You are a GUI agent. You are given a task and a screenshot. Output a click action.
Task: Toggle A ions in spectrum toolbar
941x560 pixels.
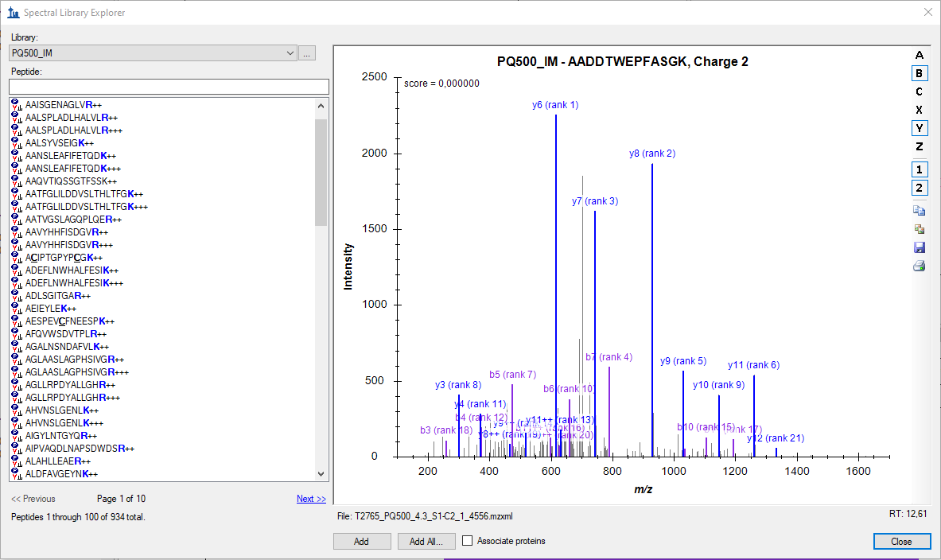(x=919, y=55)
